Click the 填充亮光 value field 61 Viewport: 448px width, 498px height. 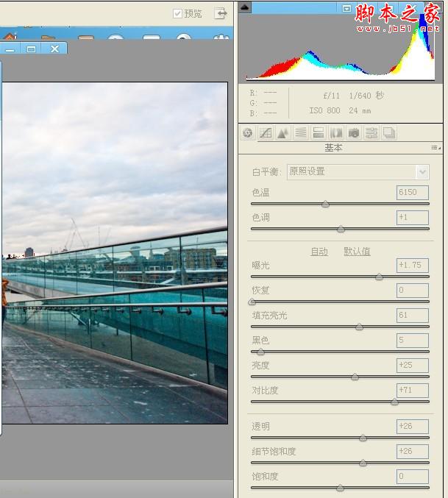coord(413,316)
